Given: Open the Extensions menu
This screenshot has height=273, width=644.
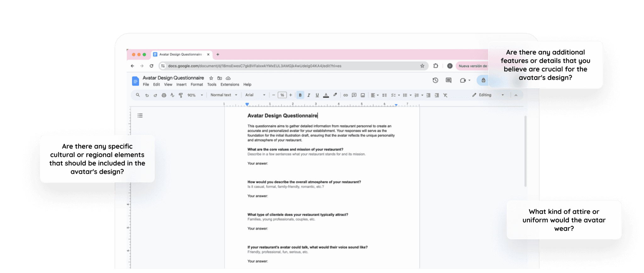Looking at the screenshot, I should point(230,84).
